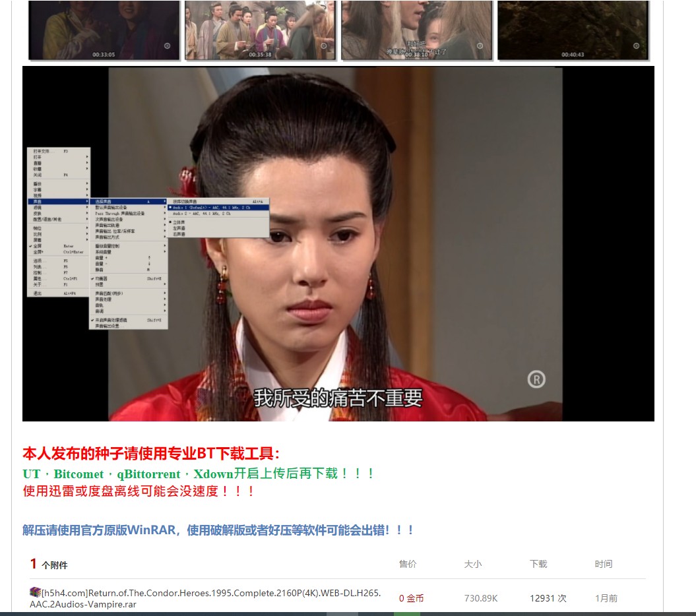696x616 pixels.
Task: Open the thumbnail timestamped 00:38:10
Action: pos(416,30)
